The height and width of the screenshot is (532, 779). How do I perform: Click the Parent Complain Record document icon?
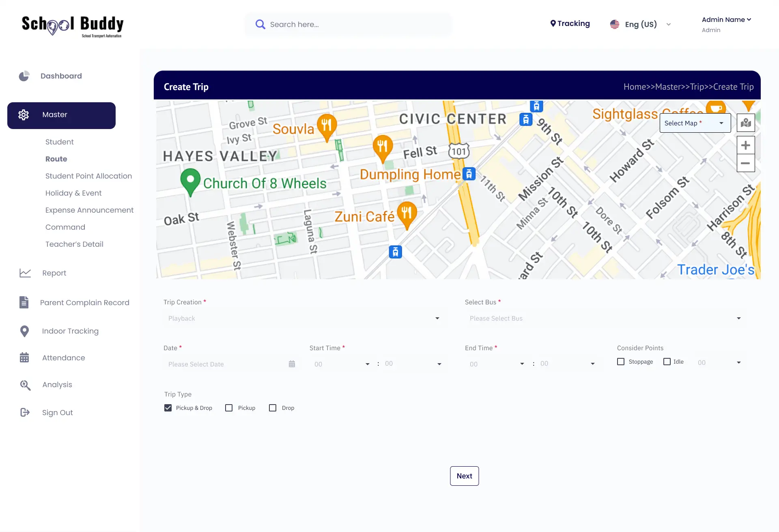point(24,302)
